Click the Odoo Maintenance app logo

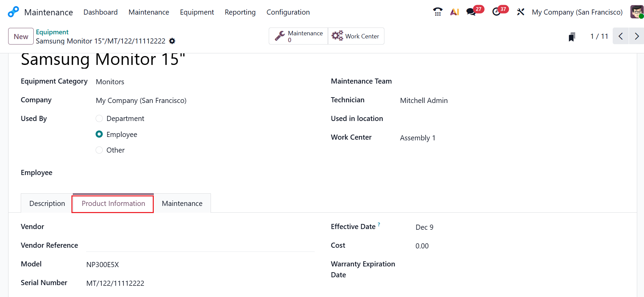coord(13,12)
